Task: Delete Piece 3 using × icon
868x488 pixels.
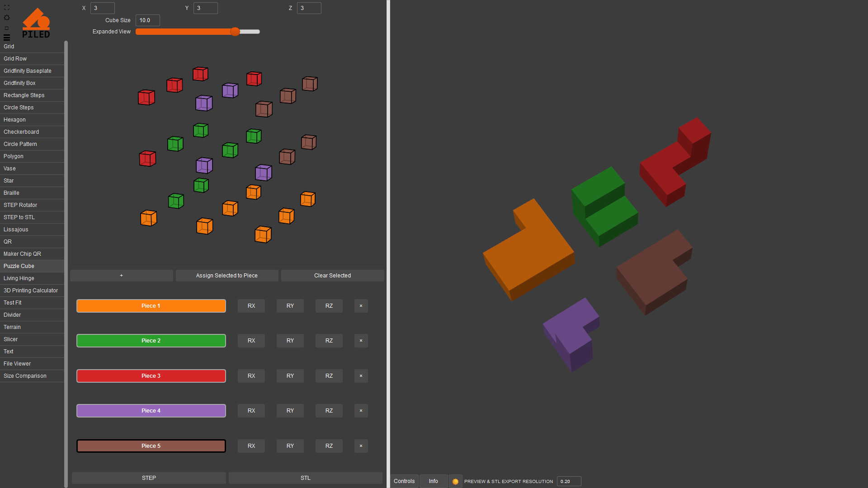Action: point(361,376)
